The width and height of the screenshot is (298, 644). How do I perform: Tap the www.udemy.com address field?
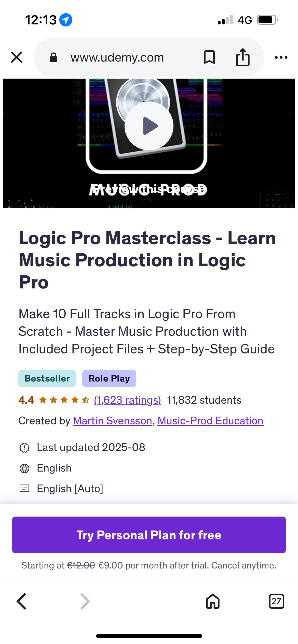pos(117,57)
